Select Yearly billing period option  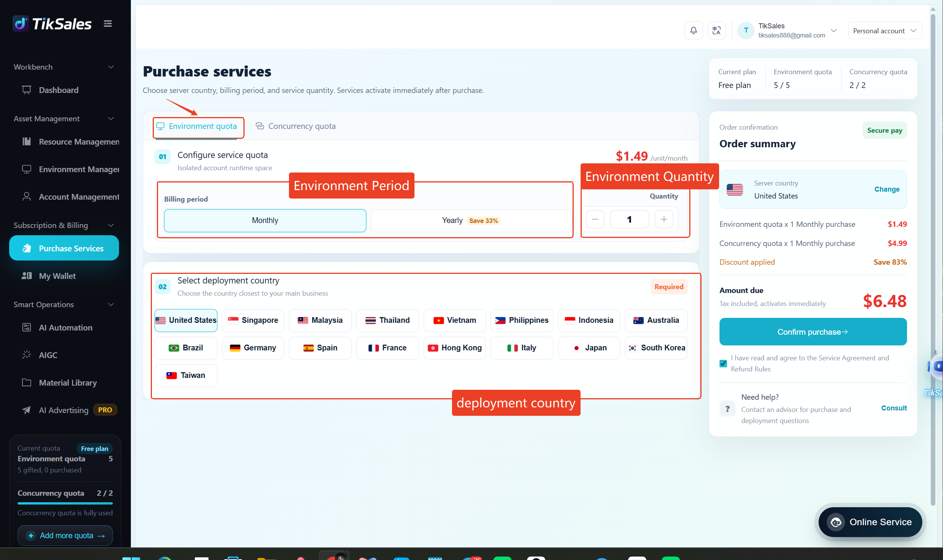point(471,220)
